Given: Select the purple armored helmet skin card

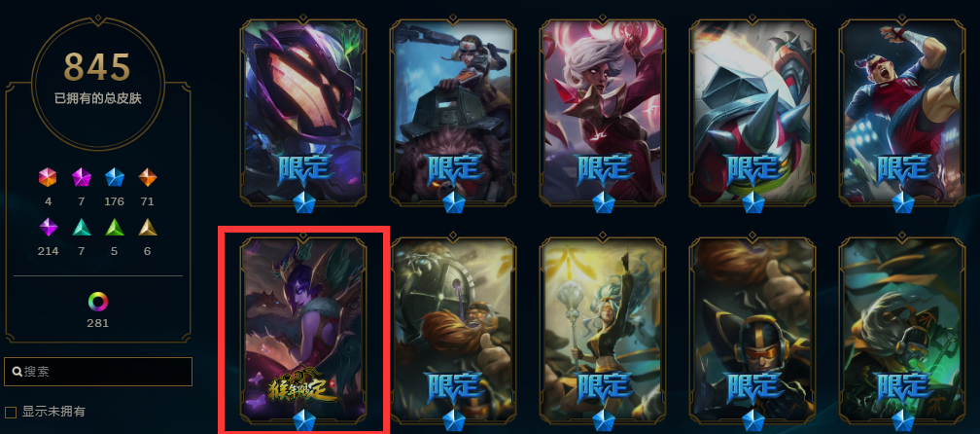Looking at the screenshot, I should [x=303, y=113].
